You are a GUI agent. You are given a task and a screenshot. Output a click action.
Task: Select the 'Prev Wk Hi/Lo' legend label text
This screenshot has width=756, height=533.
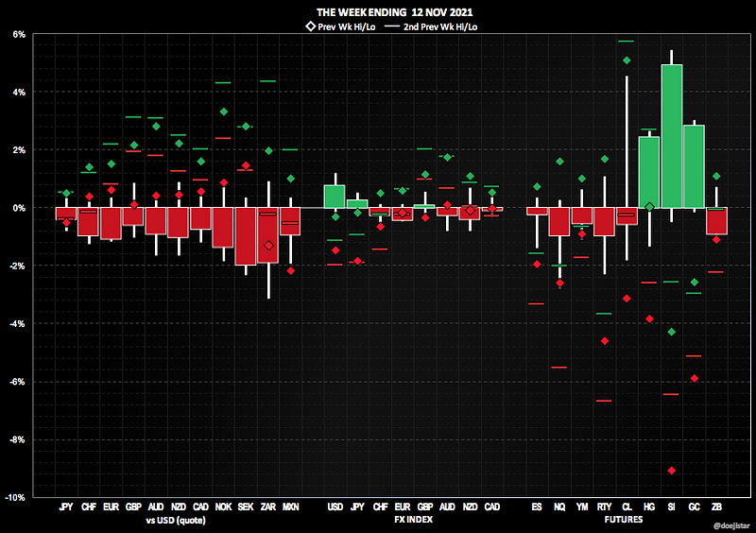point(347,27)
